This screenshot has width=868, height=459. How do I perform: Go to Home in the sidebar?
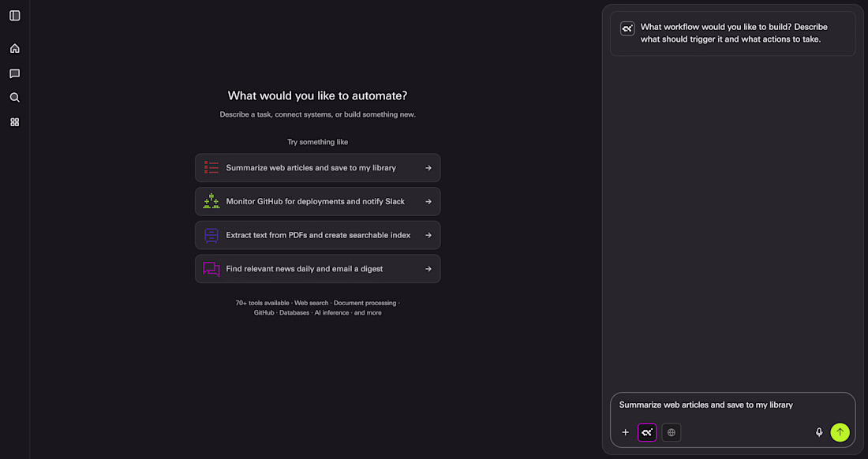coord(14,48)
